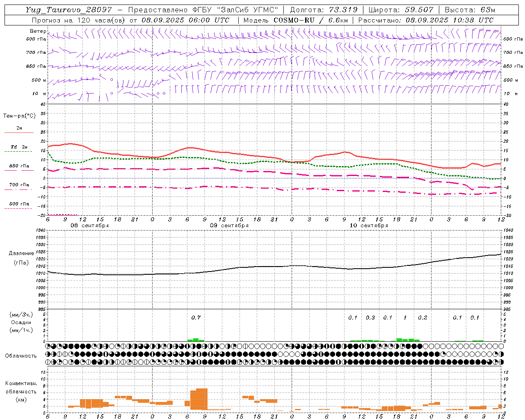Click the green precipitation bar beneath 0.7

196,340
